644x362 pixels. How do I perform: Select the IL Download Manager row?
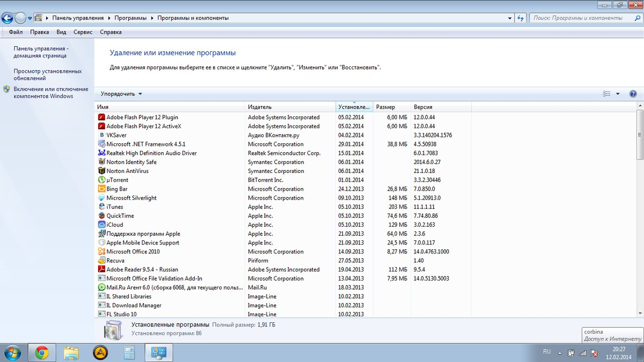click(x=282, y=306)
